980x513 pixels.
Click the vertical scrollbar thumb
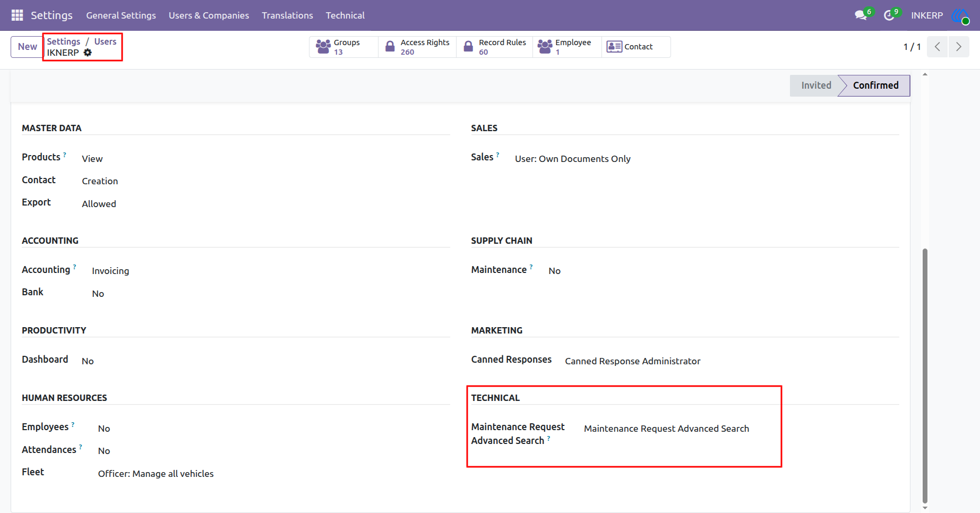click(925, 375)
